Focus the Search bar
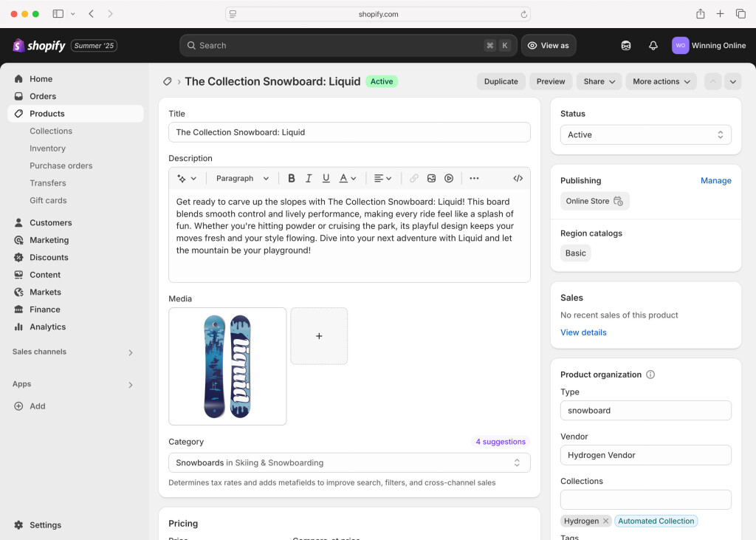 (x=348, y=45)
